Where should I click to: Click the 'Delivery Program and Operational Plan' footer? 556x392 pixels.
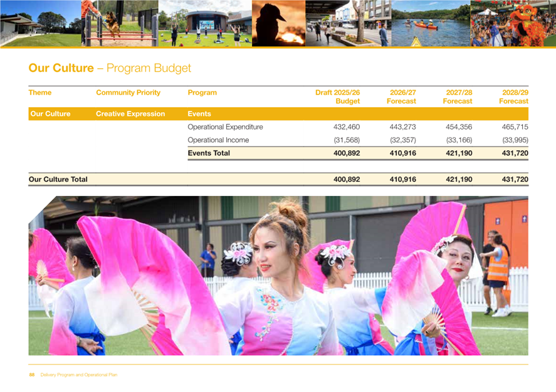pos(78,375)
